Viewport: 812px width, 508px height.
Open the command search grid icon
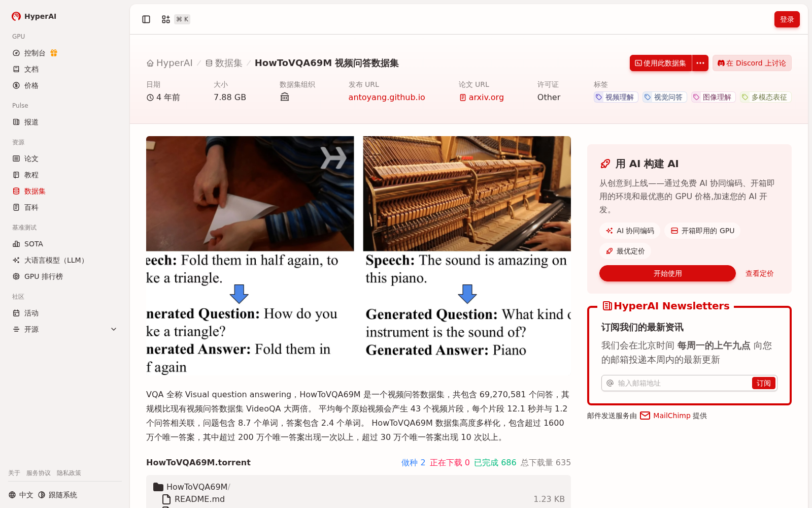166,19
